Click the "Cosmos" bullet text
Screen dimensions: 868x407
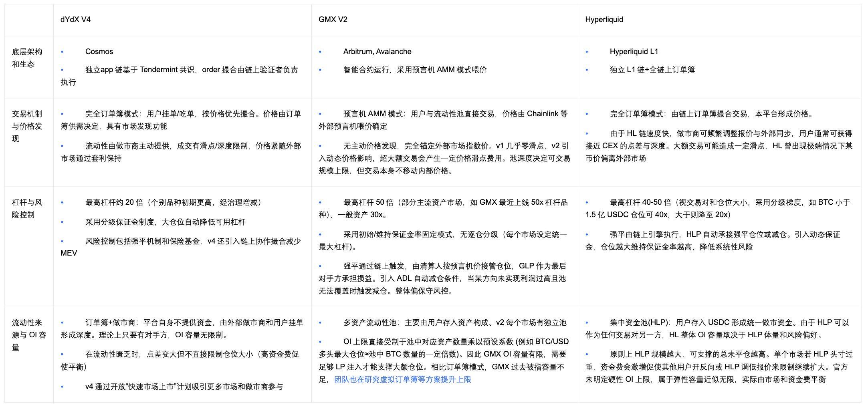[x=99, y=52]
